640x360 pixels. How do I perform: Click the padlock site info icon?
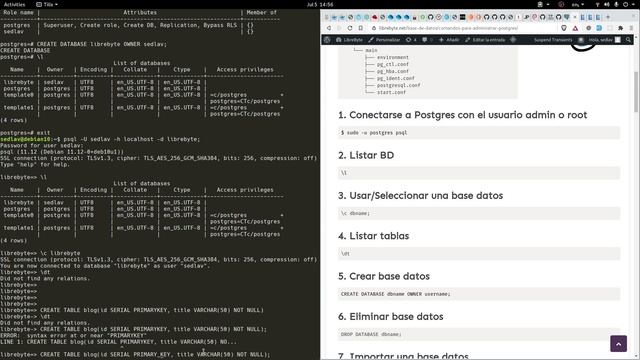point(374,28)
